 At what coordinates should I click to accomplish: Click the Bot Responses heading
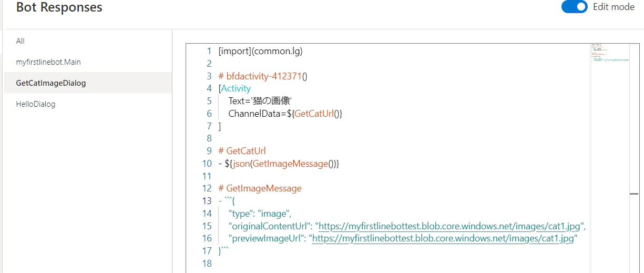click(59, 7)
